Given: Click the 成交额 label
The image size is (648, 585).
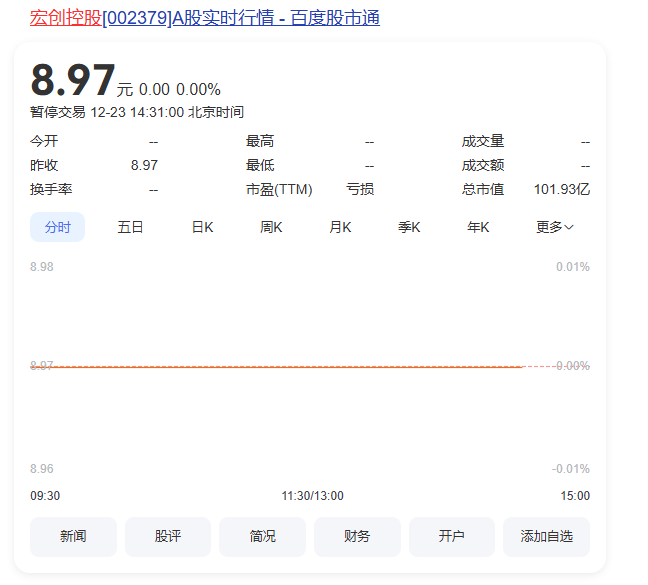Looking at the screenshot, I should pos(483,166).
